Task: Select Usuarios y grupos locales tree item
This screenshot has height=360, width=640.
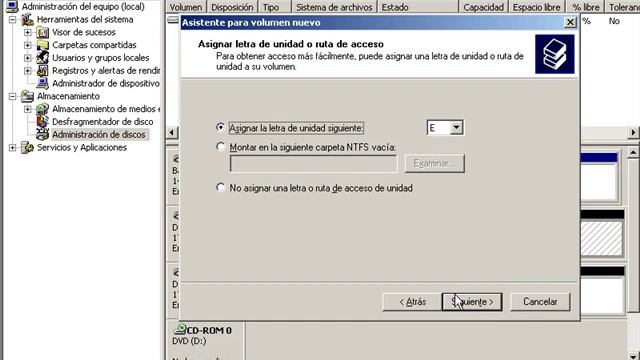Action: coord(100,58)
